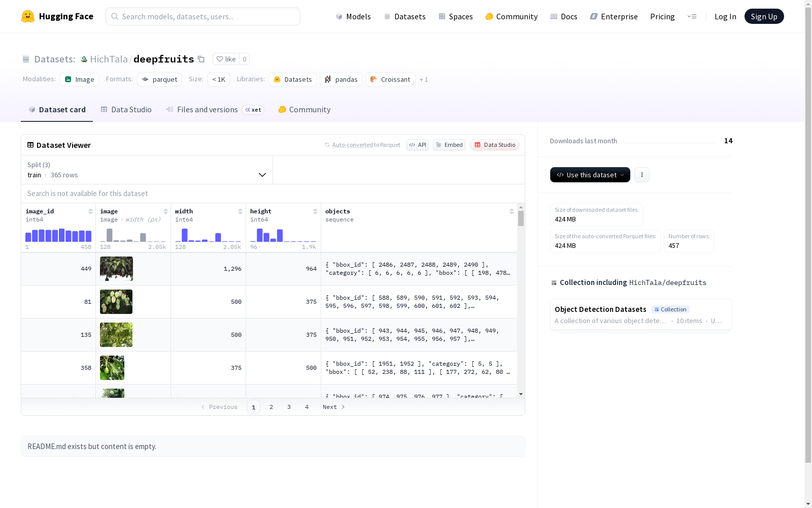The height and width of the screenshot is (508, 812).
Task: Click the Image modality tag icon
Action: point(68,79)
